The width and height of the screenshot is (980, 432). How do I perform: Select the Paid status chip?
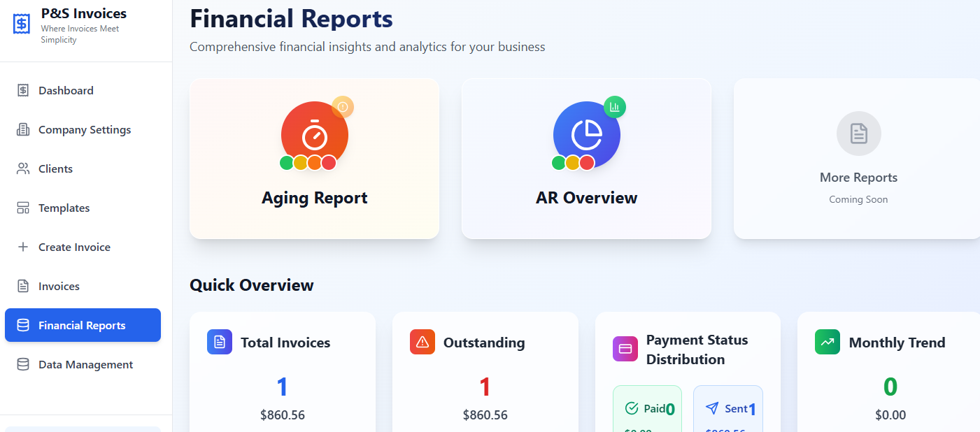647,408
